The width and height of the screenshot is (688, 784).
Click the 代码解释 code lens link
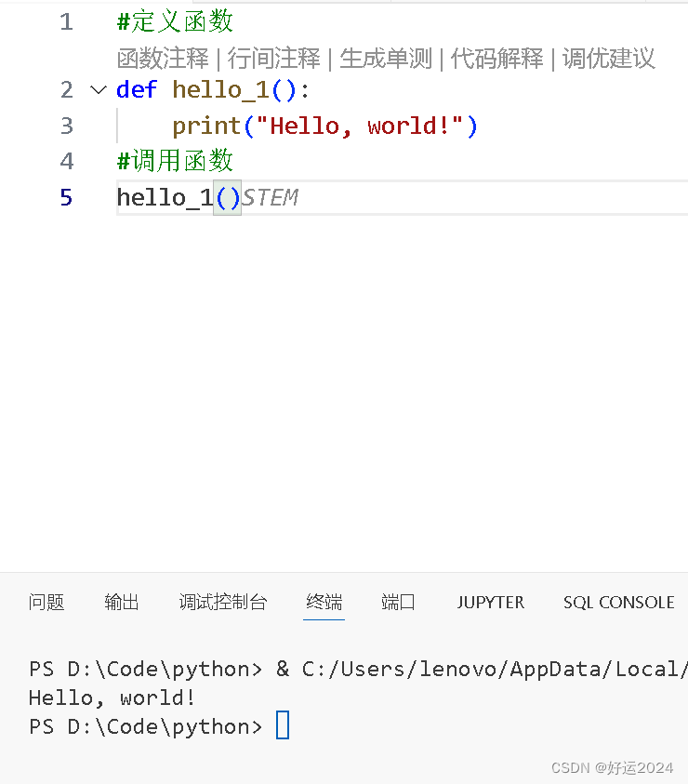click(x=497, y=59)
